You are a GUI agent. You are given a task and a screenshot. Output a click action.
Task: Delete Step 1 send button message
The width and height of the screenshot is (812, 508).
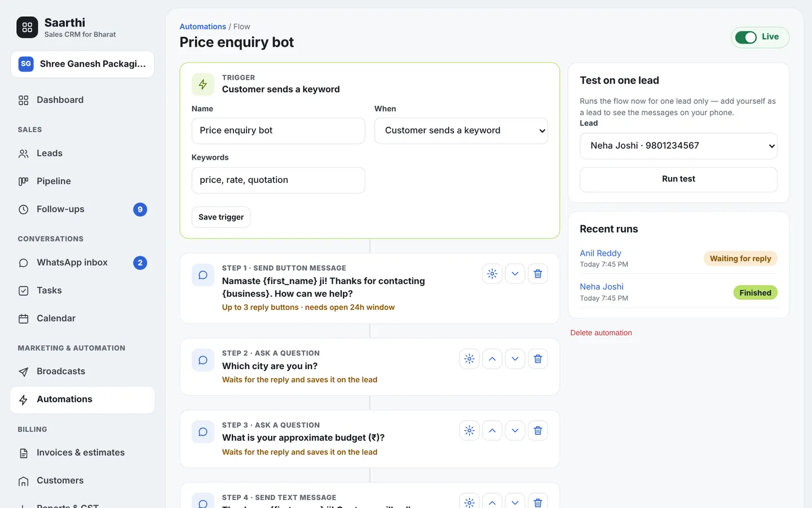538,274
